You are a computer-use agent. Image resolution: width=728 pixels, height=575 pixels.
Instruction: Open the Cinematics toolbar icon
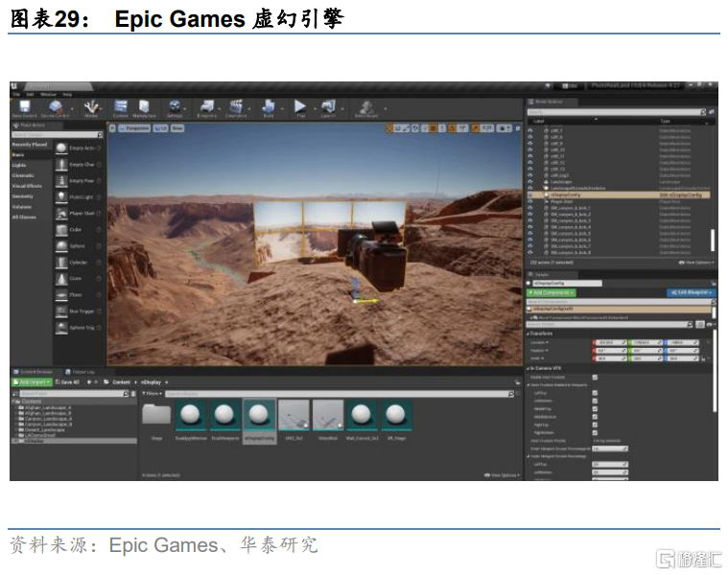[x=236, y=107]
